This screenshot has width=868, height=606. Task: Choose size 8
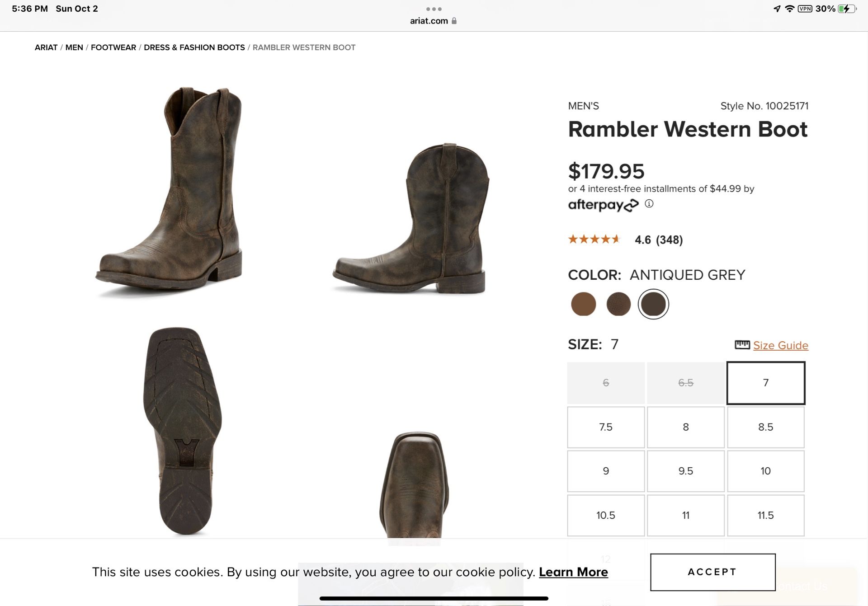(x=686, y=427)
